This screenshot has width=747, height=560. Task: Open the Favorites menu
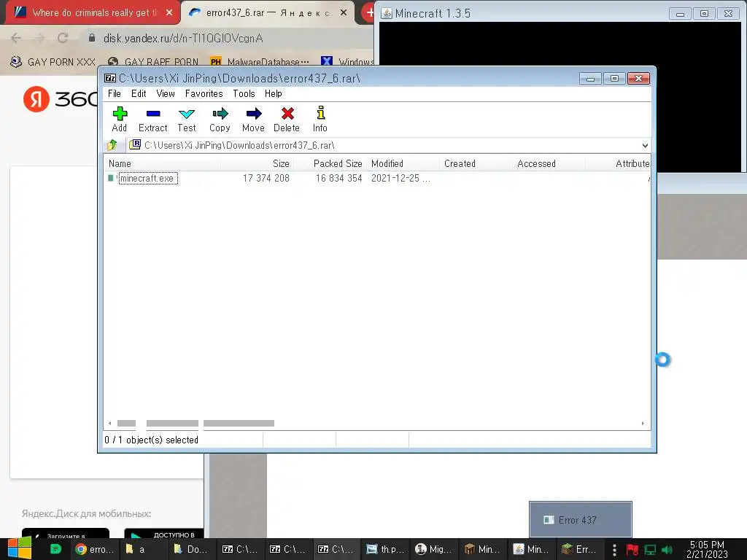pyautogui.click(x=204, y=93)
